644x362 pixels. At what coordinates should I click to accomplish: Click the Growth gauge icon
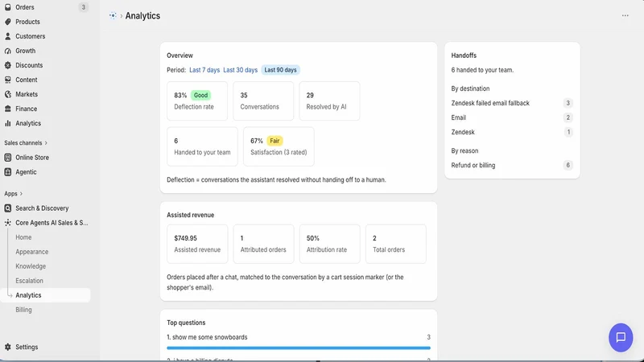[x=8, y=51]
